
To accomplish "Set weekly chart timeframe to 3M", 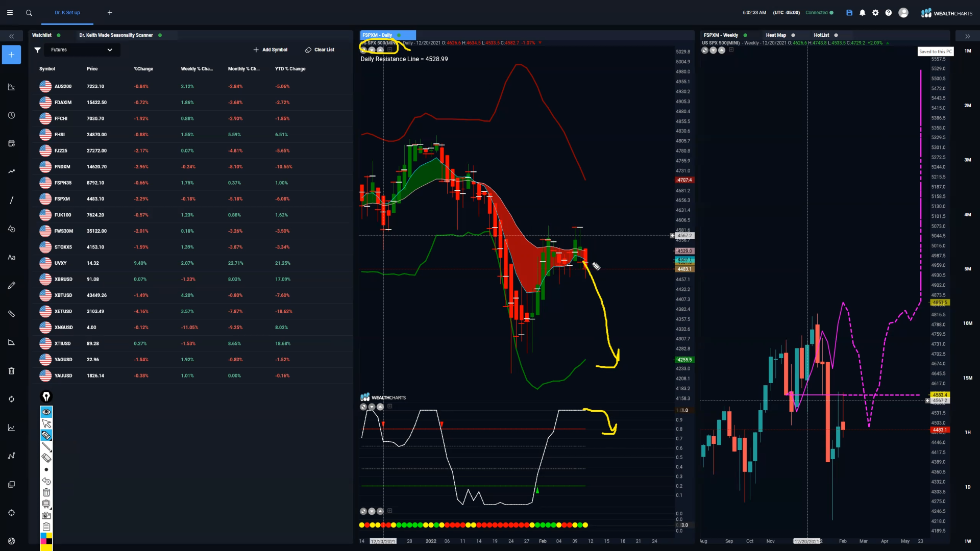I will click(x=968, y=160).
